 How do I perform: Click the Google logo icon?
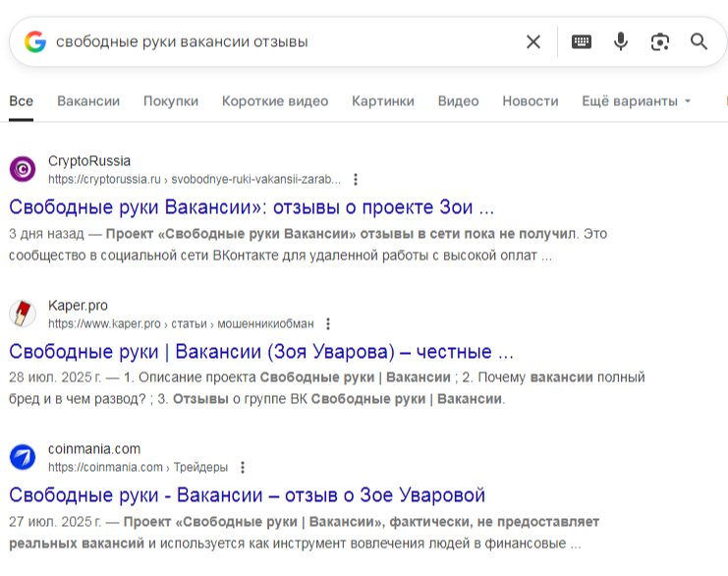coord(35,42)
